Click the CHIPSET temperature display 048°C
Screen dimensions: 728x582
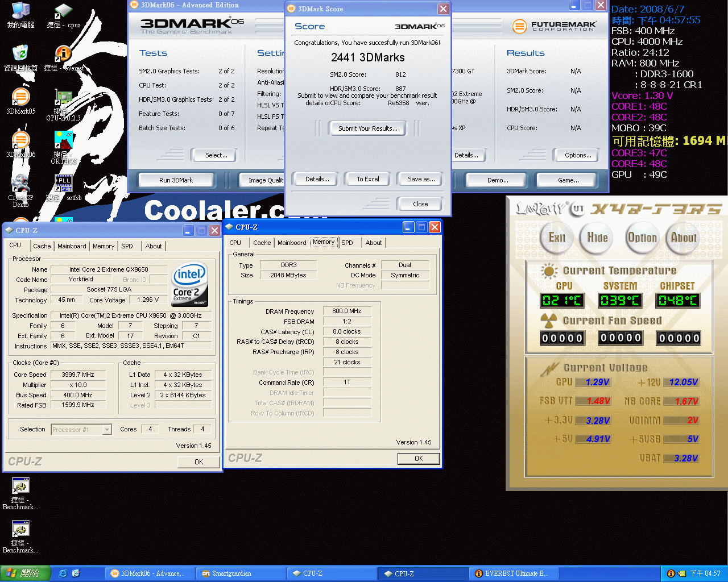click(x=677, y=300)
